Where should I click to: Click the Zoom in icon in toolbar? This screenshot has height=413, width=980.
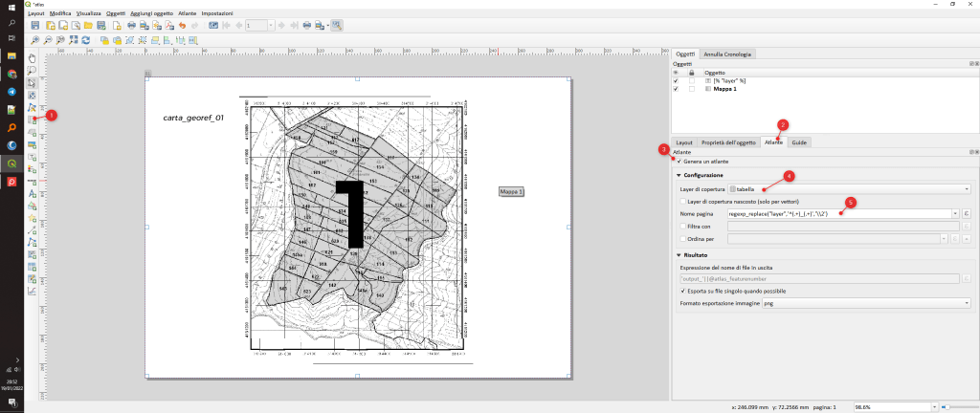click(34, 41)
